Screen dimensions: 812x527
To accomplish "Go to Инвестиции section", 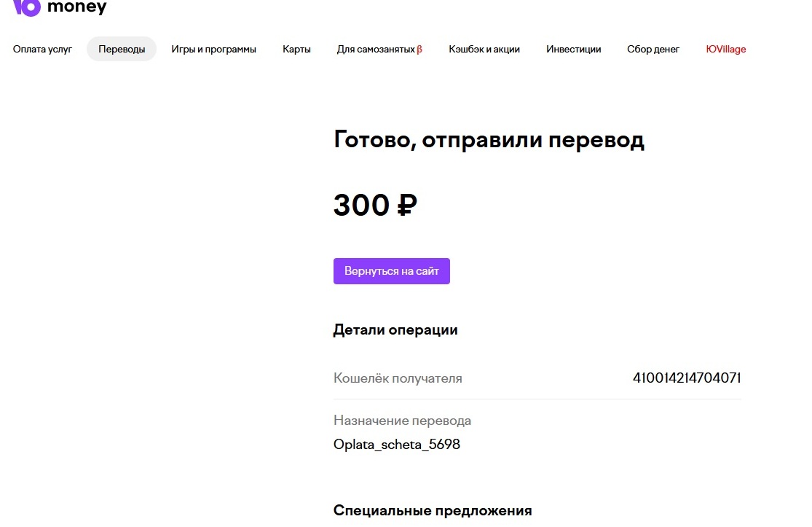I will coord(574,50).
